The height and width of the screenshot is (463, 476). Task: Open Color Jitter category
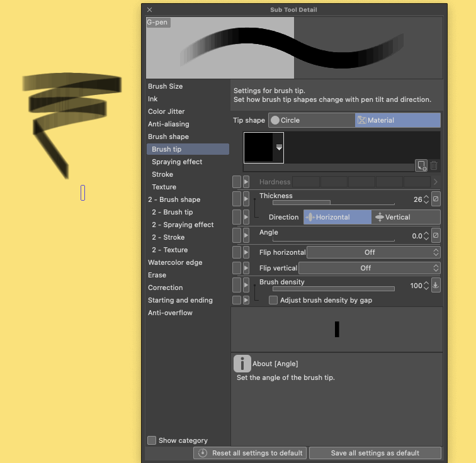166,111
